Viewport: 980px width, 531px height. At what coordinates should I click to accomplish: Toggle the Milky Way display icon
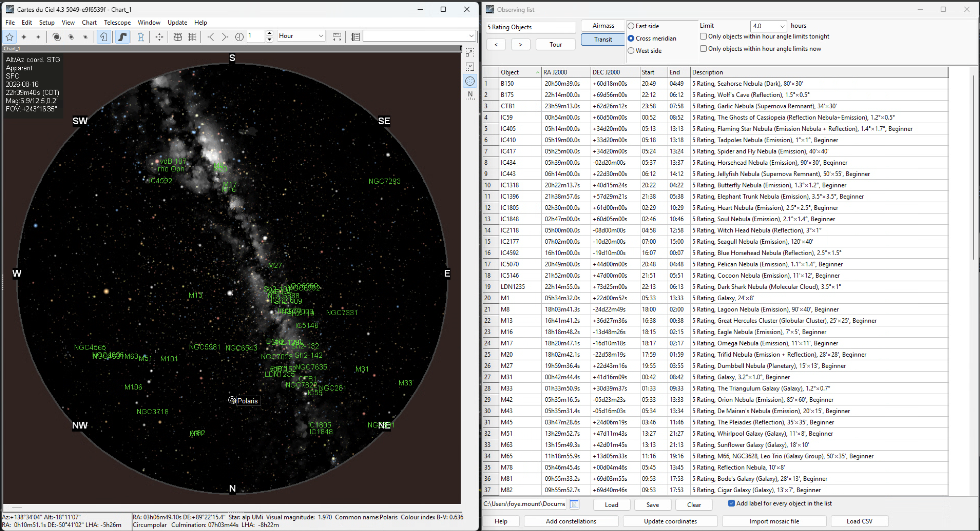(122, 37)
